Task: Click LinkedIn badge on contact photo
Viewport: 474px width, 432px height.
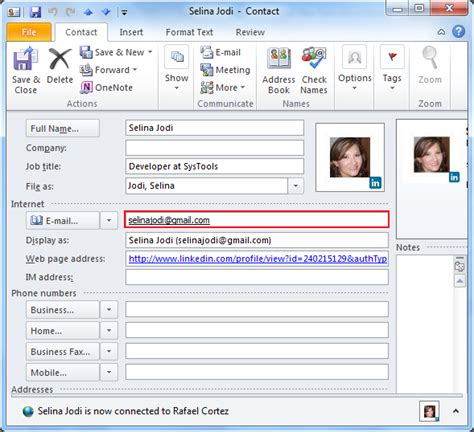Action: pyautogui.click(x=375, y=183)
